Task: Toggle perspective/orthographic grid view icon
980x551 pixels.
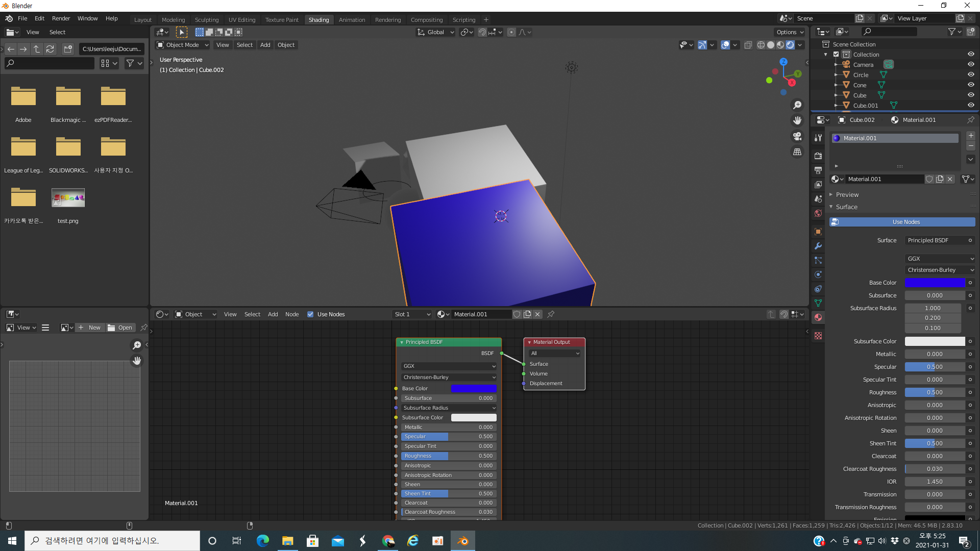Action: [797, 152]
